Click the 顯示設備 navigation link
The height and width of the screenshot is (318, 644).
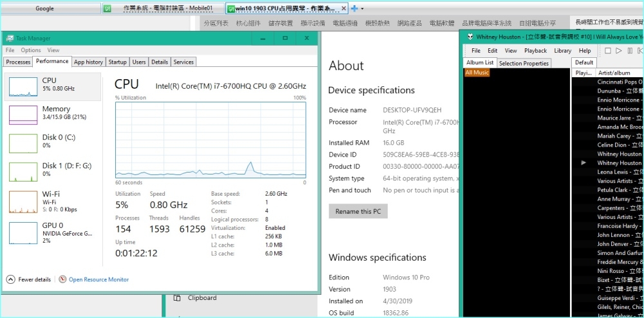(x=312, y=23)
